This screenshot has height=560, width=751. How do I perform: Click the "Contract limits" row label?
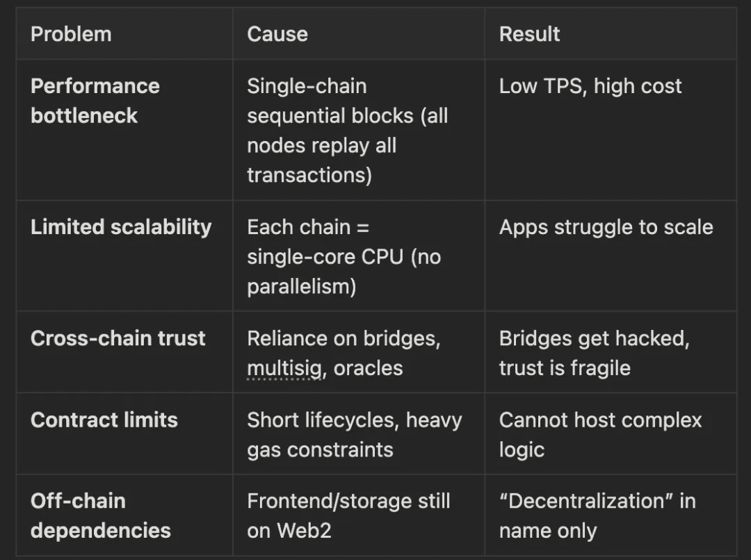[104, 420]
